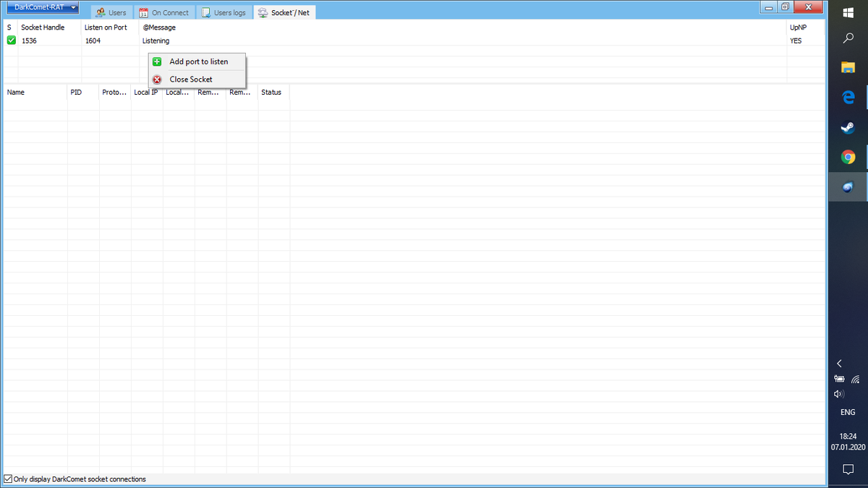Image resolution: width=868 pixels, height=488 pixels.
Task: Open the Windows notification center
Action: pyautogui.click(x=848, y=469)
